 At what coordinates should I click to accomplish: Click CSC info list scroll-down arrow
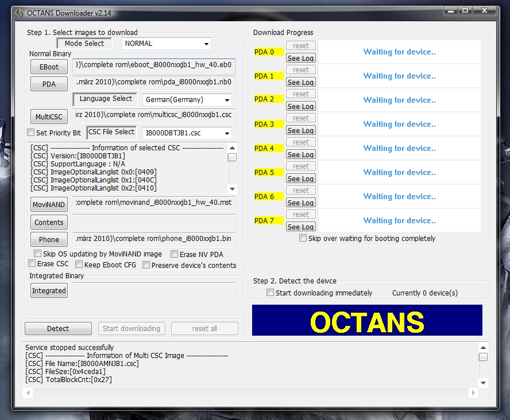click(x=232, y=189)
